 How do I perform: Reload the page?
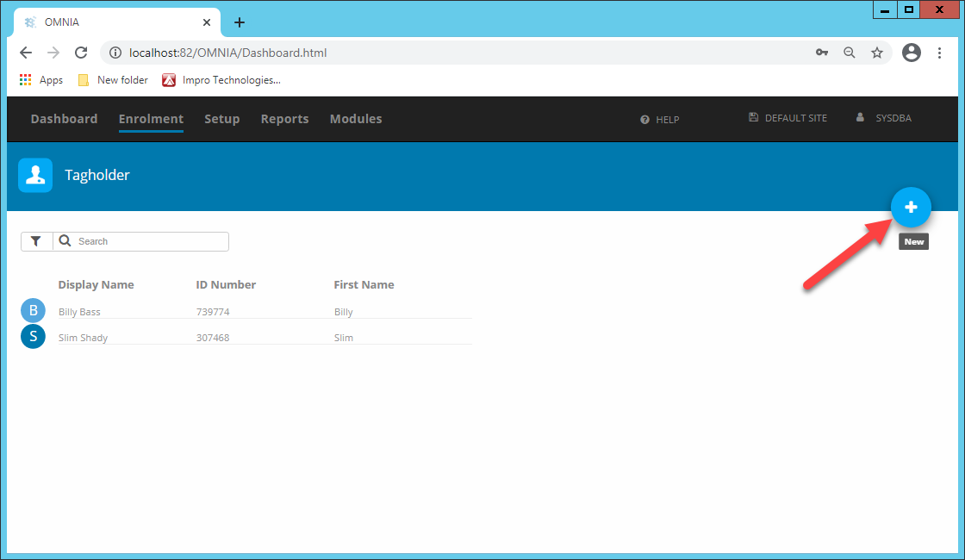pyautogui.click(x=81, y=53)
